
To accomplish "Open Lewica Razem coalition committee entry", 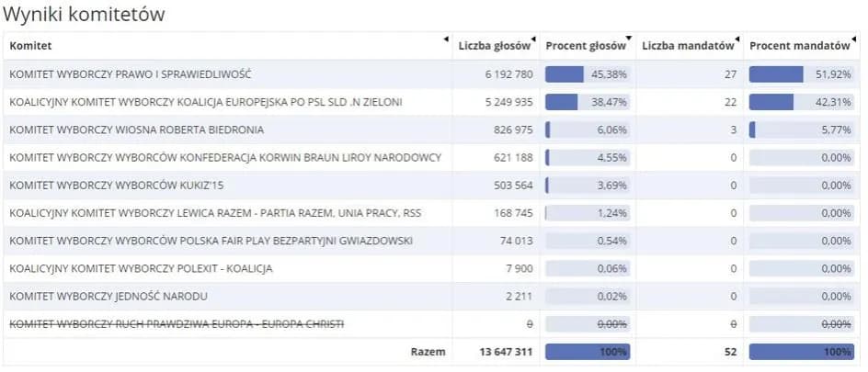I will pyautogui.click(x=216, y=213).
